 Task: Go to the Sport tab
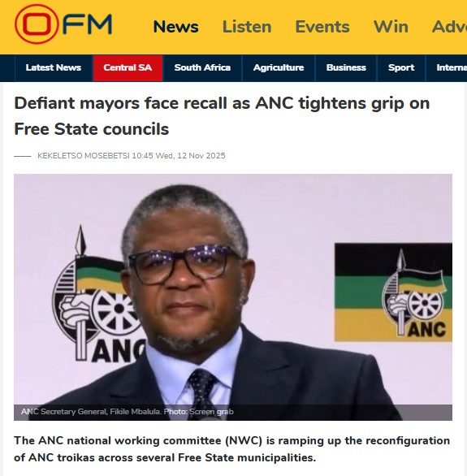tap(401, 67)
